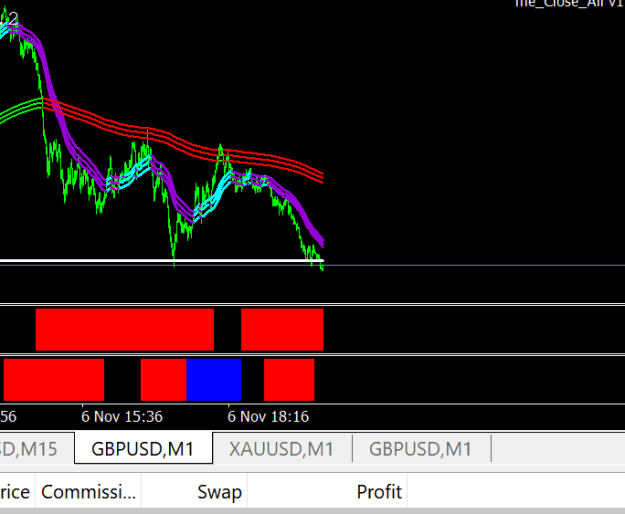This screenshot has height=514, width=625.
Task: Click the blue block in lower indicator
Action: pyautogui.click(x=214, y=380)
